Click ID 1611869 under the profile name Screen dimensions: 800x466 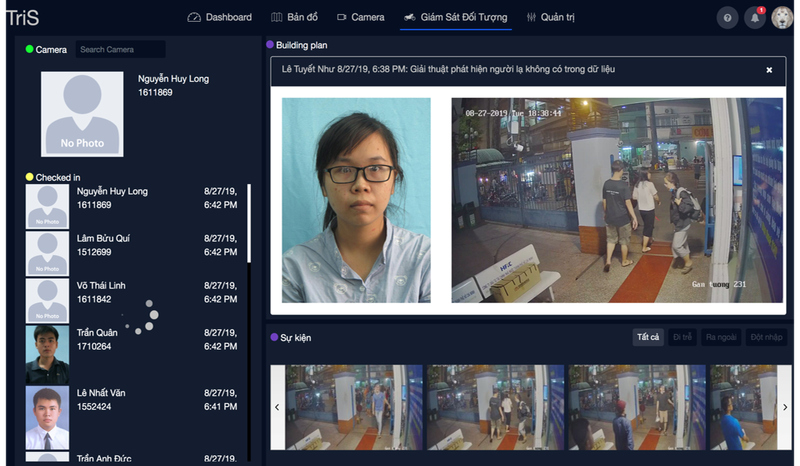pyautogui.click(x=155, y=92)
